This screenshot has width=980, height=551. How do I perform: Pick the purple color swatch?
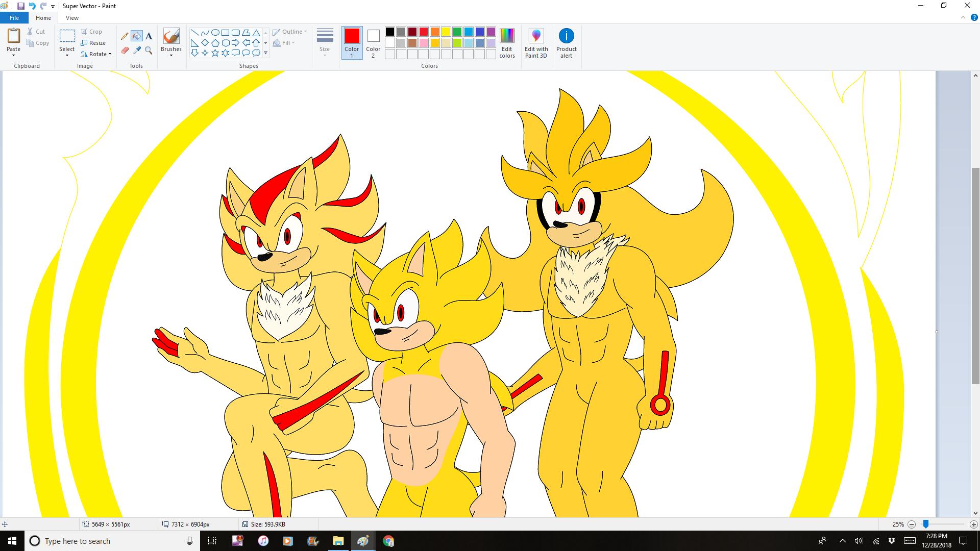[x=491, y=32]
